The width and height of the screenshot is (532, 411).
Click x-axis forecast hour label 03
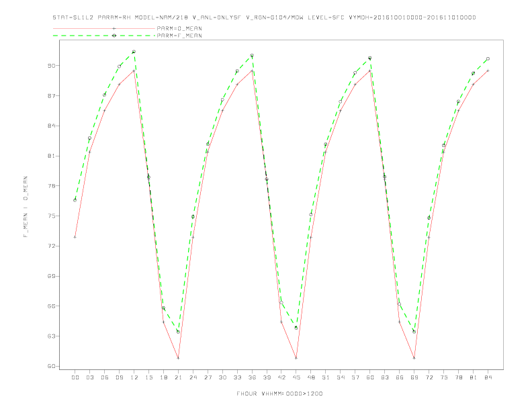tap(89, 377)
